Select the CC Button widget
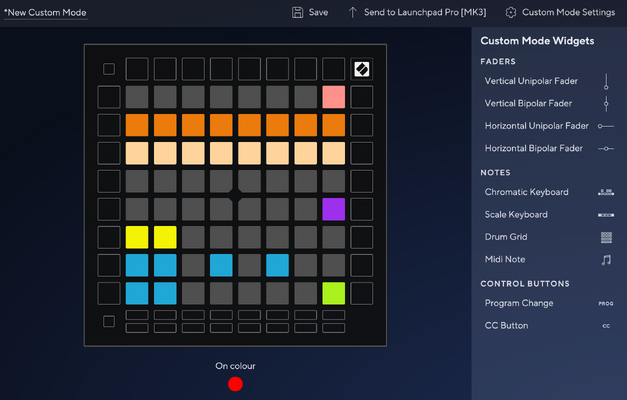The image size is (627, 400). coord(547,326)
